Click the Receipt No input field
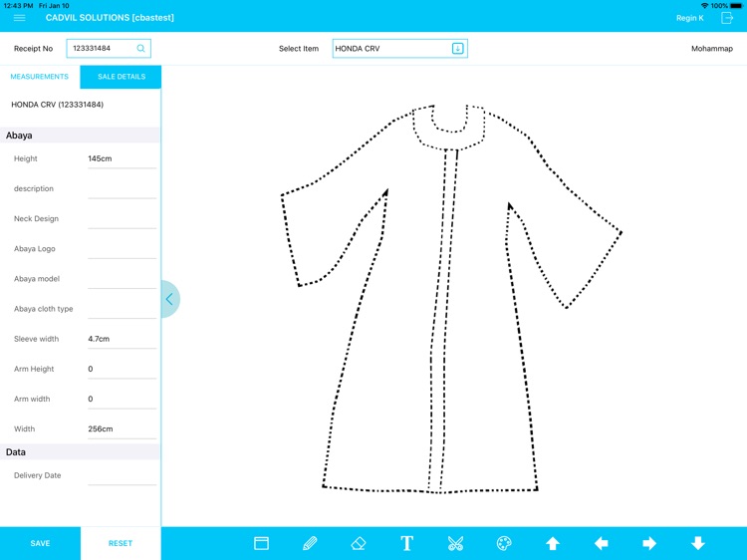 (109, 48)
